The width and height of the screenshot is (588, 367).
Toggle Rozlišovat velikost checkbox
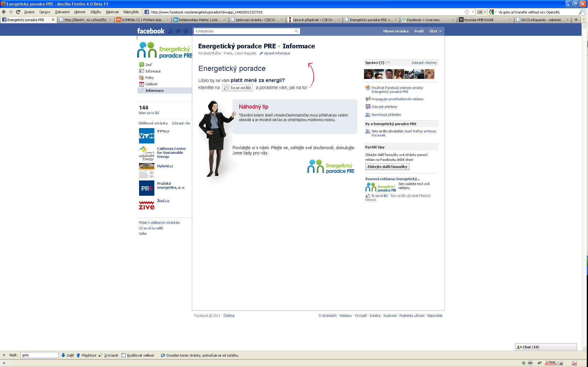click(x=124, y=355)
